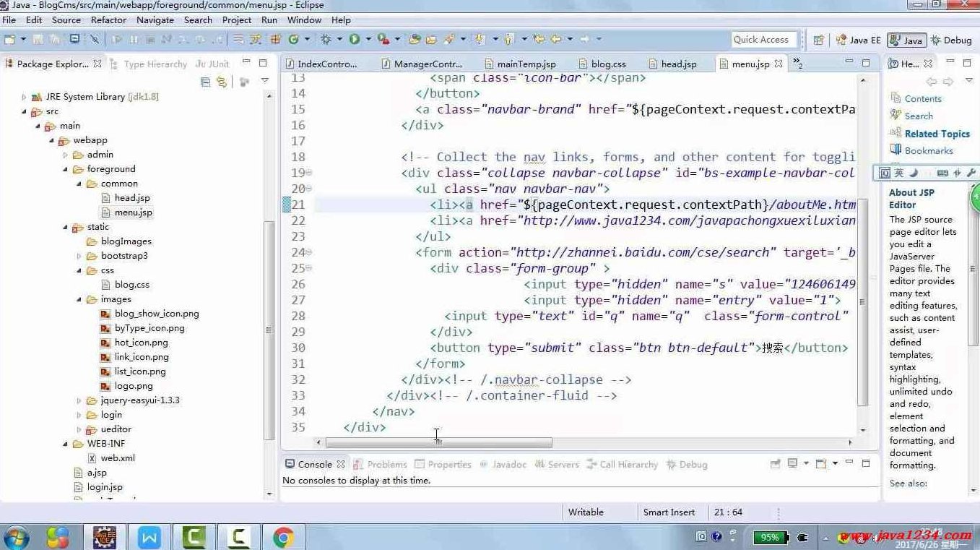This screenshot has width=980, height=550.
Task: Collapse the images folder in tree
Action: pyautogui.click(x=79, y=299)
